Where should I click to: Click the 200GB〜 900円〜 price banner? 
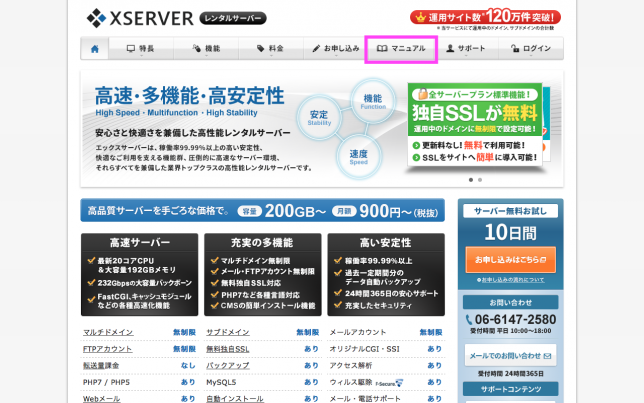(x=262, y=210)
